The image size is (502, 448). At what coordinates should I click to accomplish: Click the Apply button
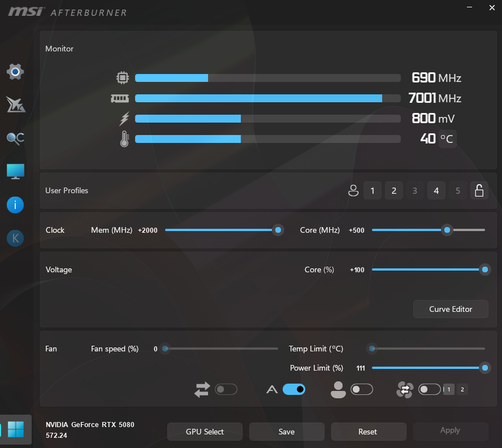pyautogui.click(x=451, y=430)
